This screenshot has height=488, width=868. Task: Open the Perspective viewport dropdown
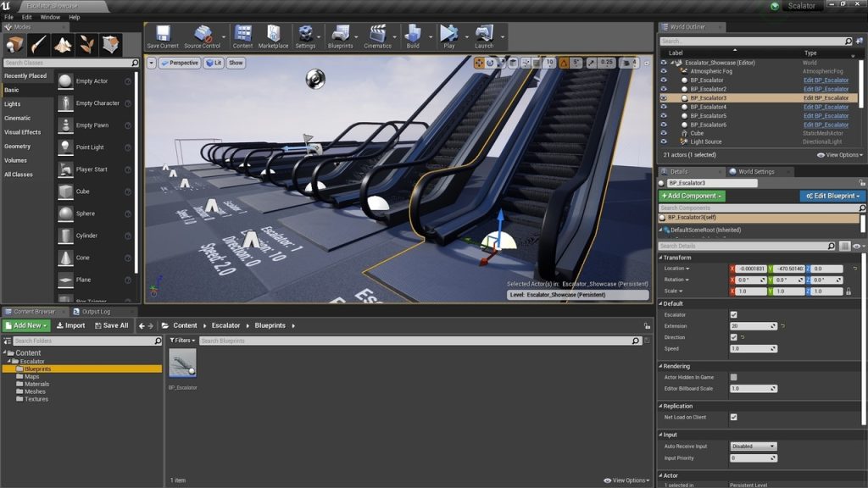[179, 63]
